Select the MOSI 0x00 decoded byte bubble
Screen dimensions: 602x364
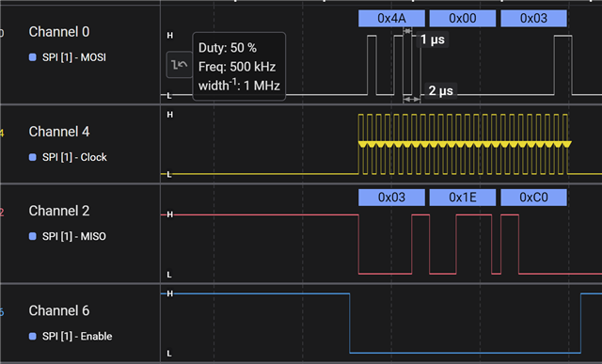pos(463,19)
